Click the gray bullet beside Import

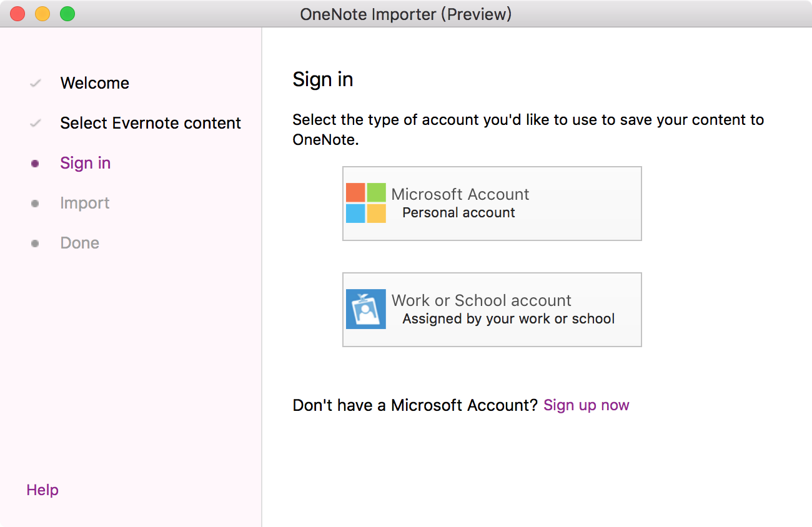coord(35,204)
